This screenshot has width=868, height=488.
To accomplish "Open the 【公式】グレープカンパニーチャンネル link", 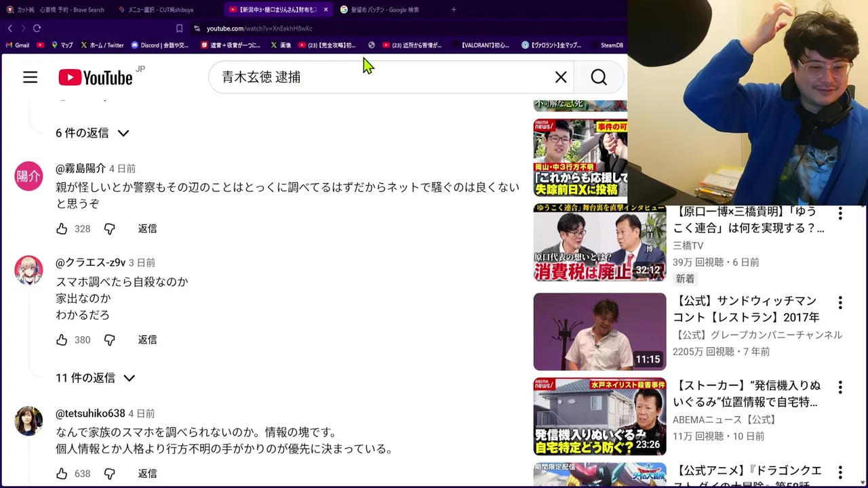I will click(757, 335).
